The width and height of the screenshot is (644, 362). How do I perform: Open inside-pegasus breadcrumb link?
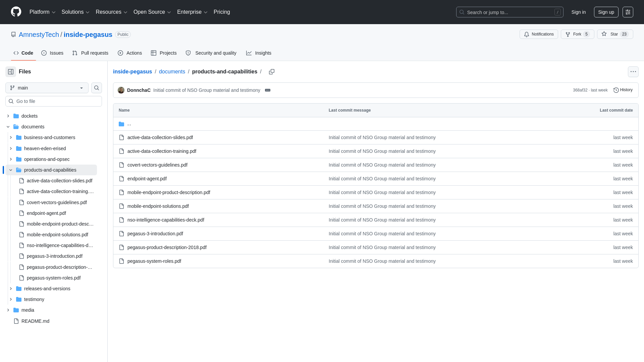(x=132, y=72)
